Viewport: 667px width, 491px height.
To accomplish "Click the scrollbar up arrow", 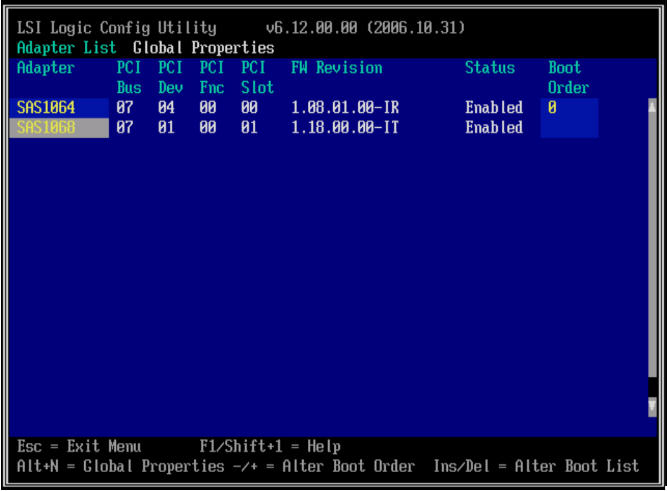I will (652, 106).
